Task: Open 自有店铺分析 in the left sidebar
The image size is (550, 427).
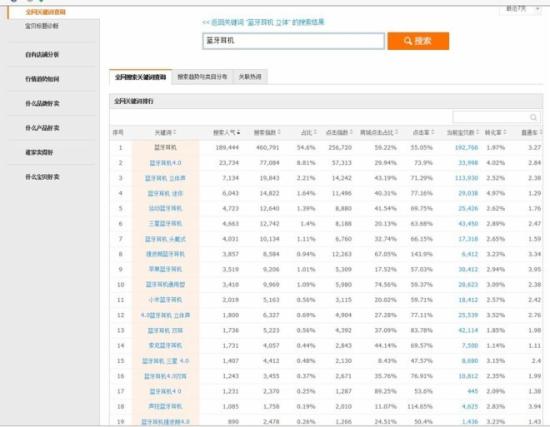Action: tap(42, 54)
